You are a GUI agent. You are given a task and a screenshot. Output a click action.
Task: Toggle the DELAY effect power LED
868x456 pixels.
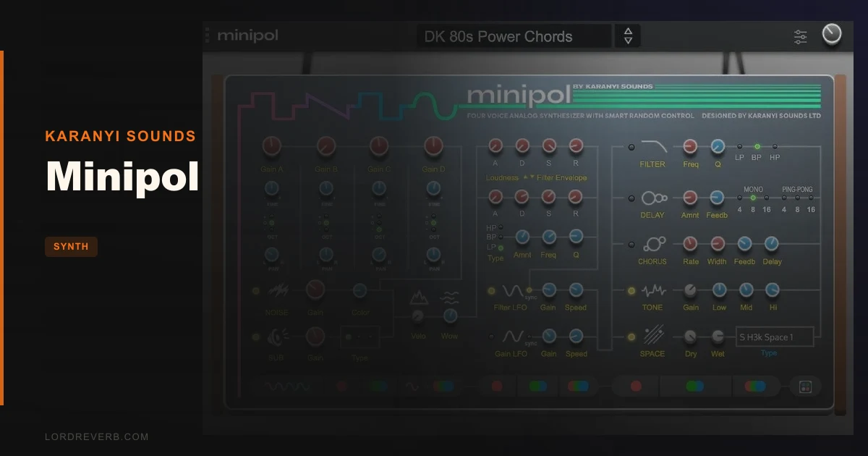click(x=631, y=198)
